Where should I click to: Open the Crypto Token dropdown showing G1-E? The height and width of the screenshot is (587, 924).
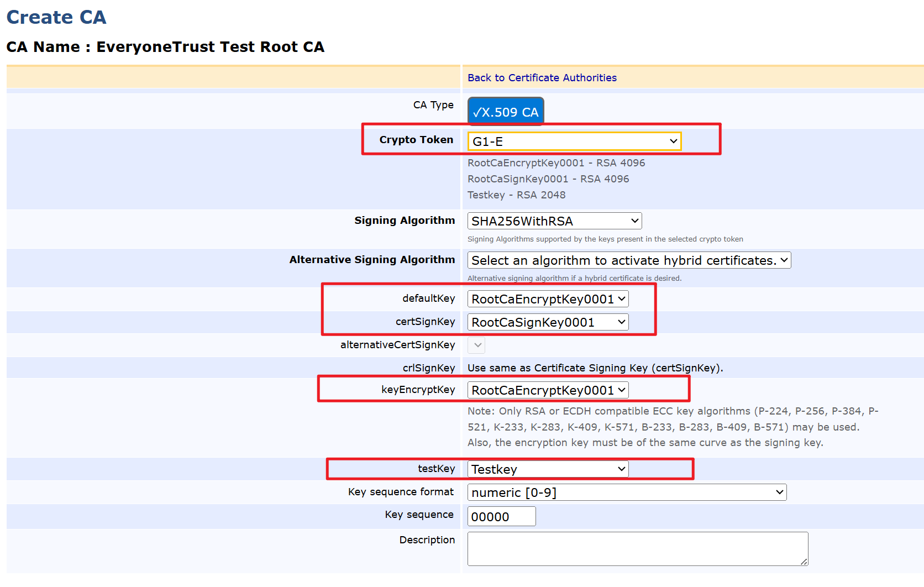574,141
